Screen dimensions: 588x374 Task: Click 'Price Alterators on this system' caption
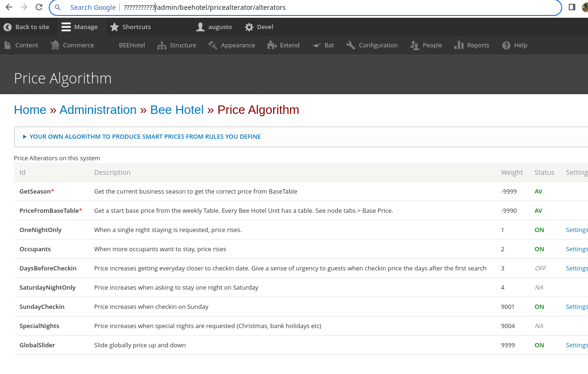tap(57, 158)
